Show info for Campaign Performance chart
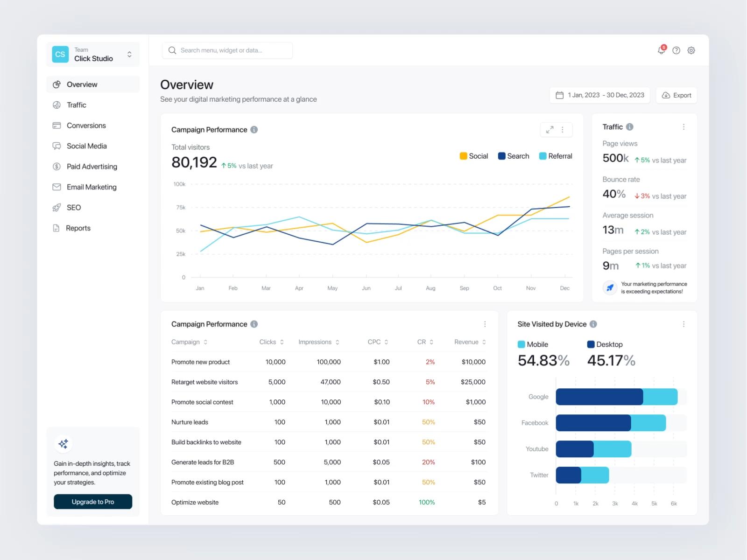The height and width of the screenshot is (560, 747). click(x=254, y=130)
